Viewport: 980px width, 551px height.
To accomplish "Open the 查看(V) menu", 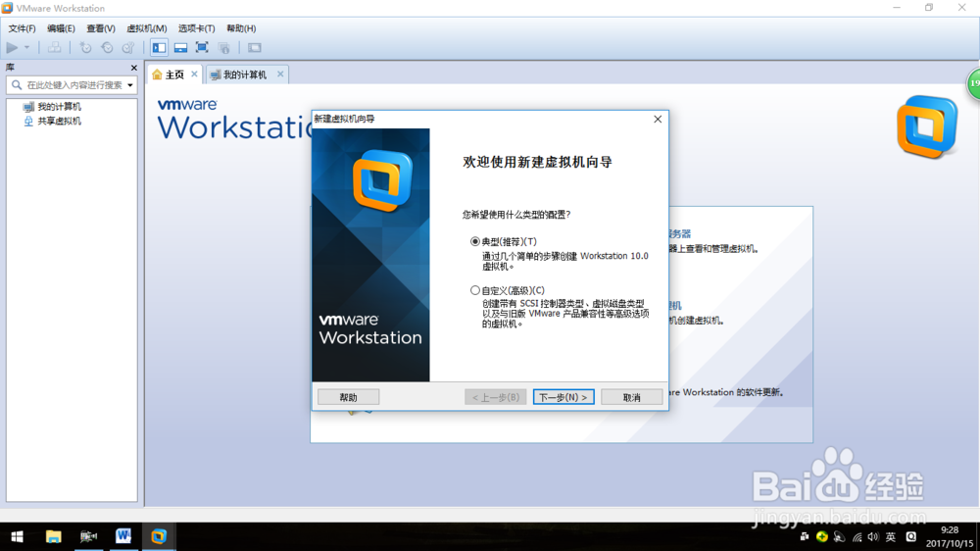I will point(101,28).
